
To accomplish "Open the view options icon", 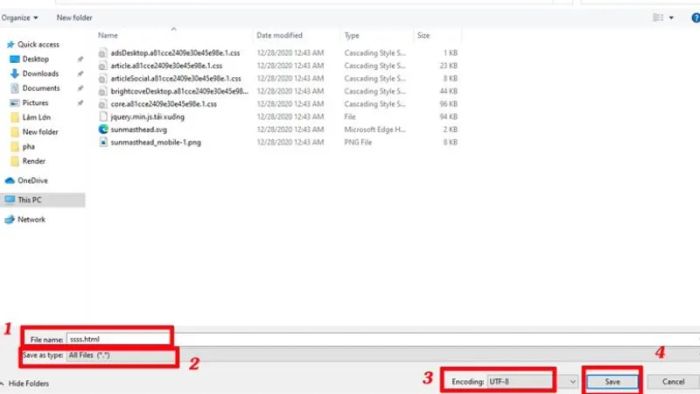I will click(658, 18).
